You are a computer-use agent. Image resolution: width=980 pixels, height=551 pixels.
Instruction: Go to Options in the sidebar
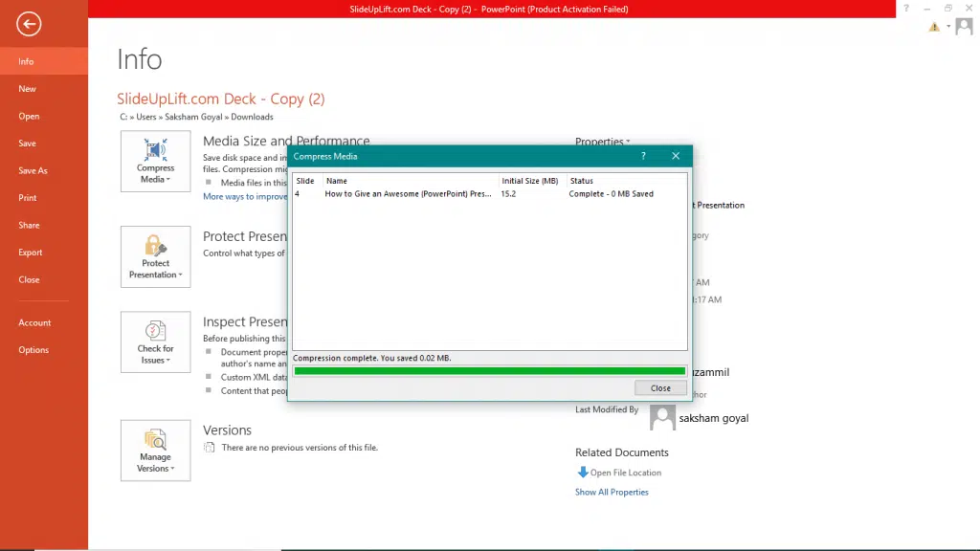(33, 350)
